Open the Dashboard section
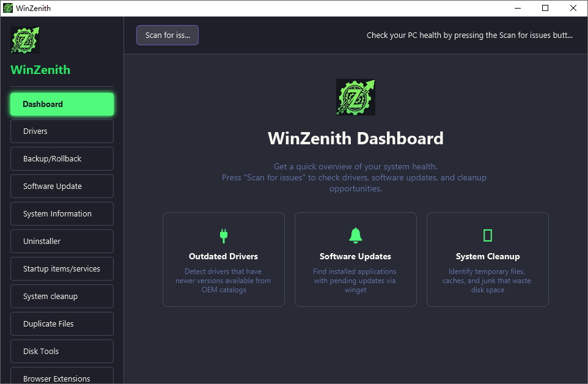588x384 pixels. (62, 104)
